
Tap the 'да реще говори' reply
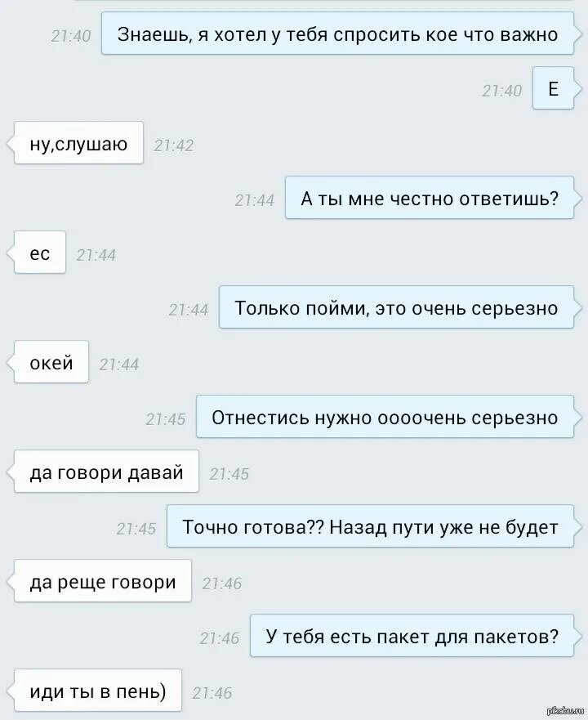tap(103, 581)
